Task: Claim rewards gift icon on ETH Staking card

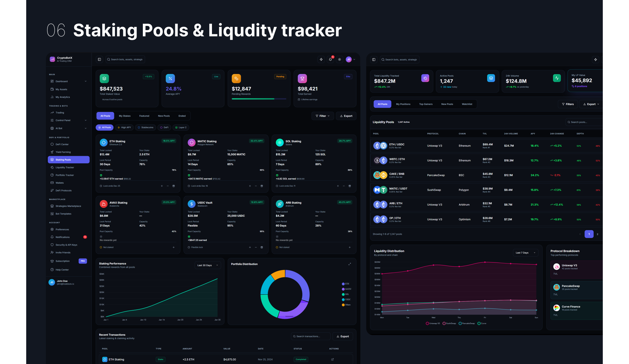Action: (x=174, y=186)
